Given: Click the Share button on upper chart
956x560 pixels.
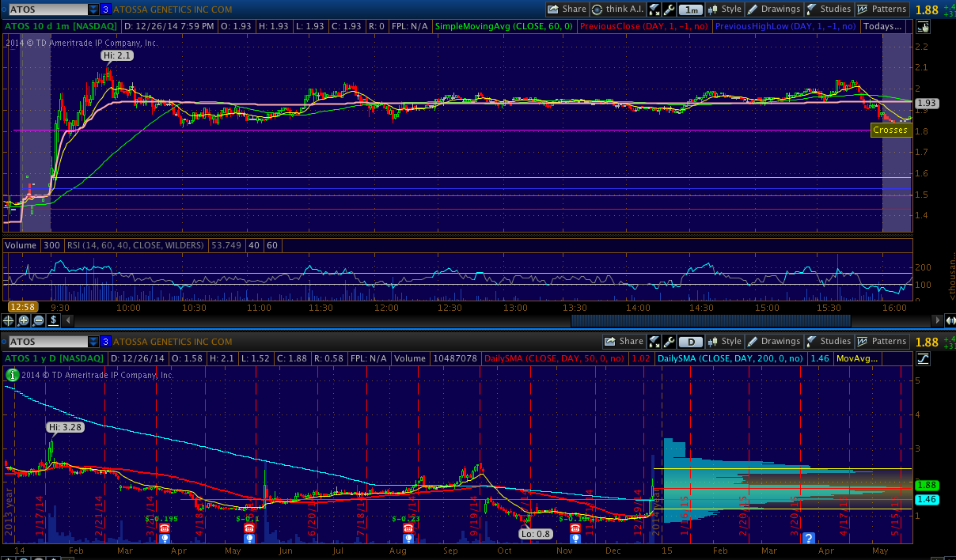Looking at the screenshot, I should pyautogui.click(x=567, y=9).
